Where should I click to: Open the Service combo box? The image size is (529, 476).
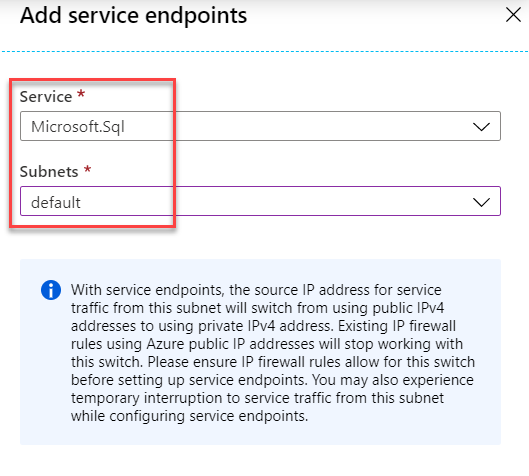point(260,126)
